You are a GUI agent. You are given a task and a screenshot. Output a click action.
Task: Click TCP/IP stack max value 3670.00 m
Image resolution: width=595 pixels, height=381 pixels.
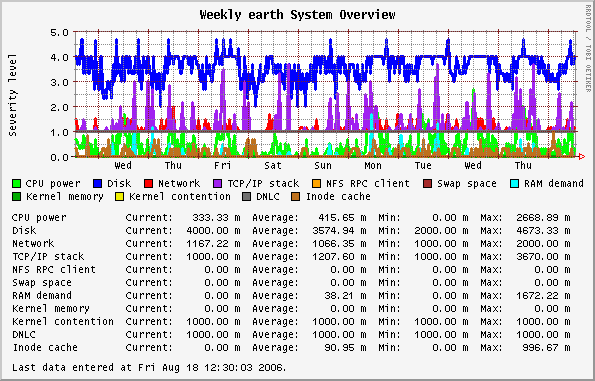point(543,257)
